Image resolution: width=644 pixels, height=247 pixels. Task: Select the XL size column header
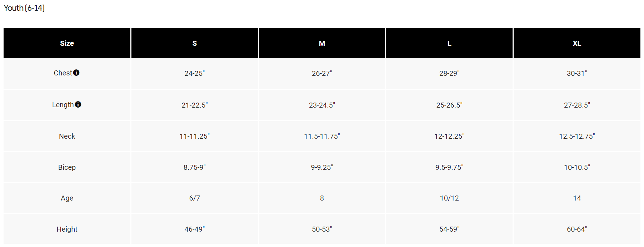(577, 43)
